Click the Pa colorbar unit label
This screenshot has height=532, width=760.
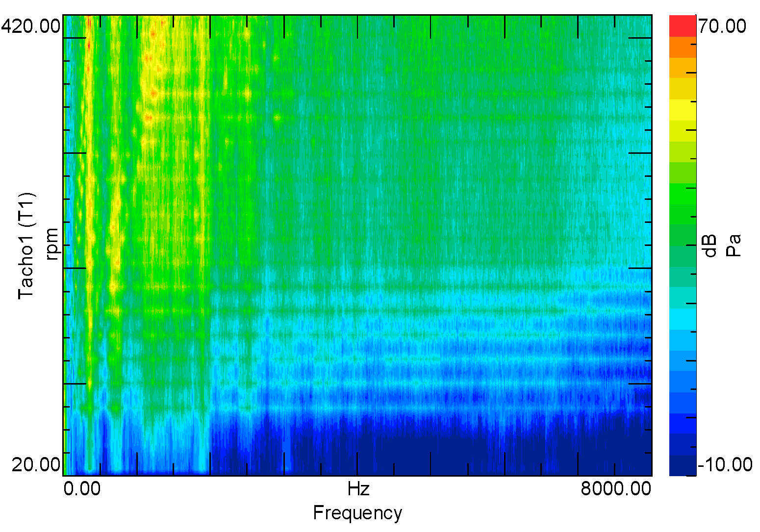734,245
